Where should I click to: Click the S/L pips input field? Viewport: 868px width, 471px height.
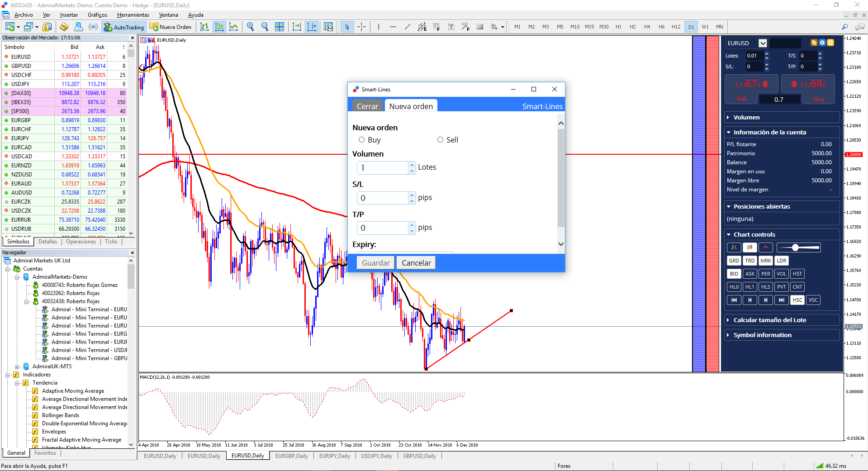pyautogui.click(x=382, y=198)
